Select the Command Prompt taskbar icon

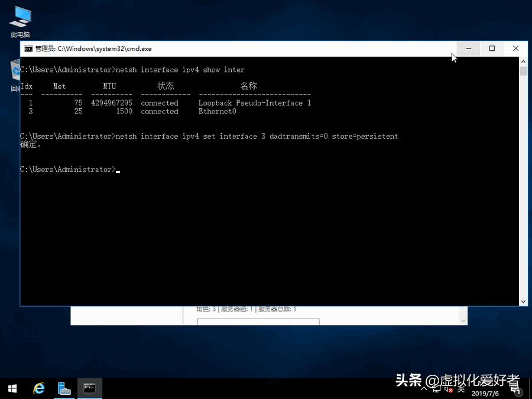[x=89, y=388]
